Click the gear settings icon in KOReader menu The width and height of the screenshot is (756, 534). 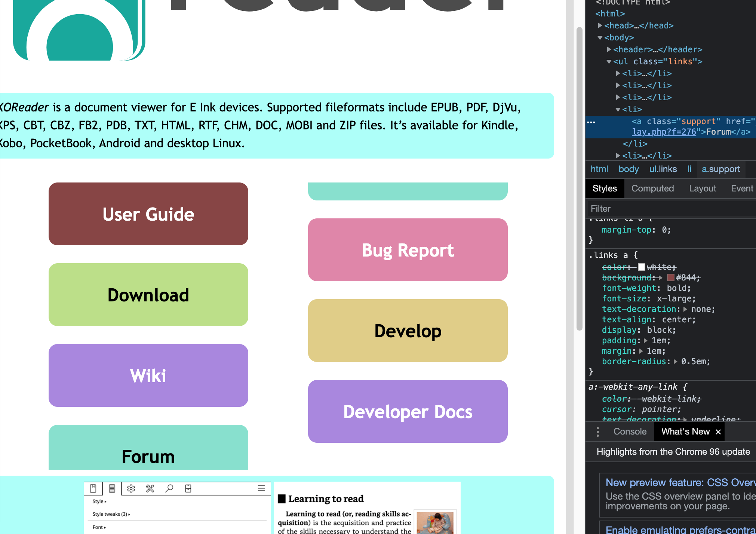(131, 488)
